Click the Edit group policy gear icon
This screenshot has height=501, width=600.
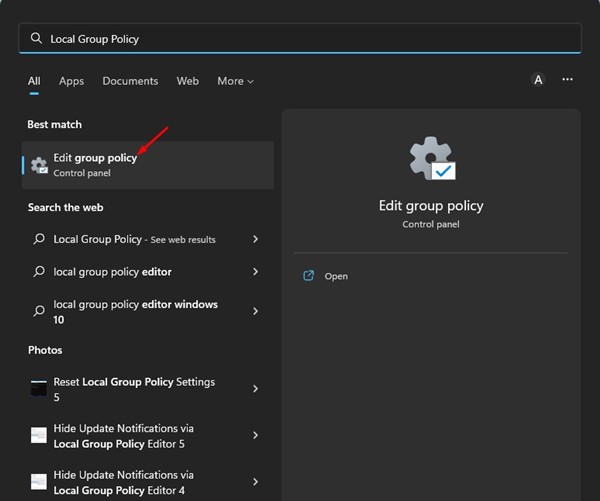click(39, 165)
